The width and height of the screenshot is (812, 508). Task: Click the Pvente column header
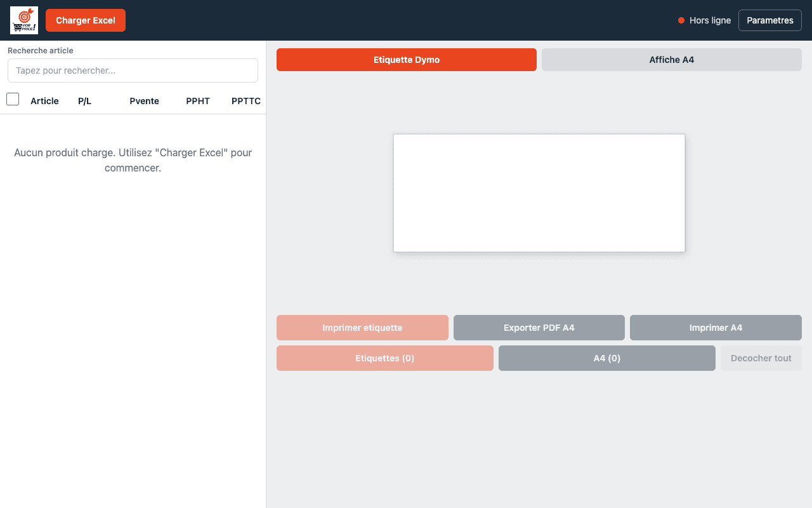click(144, 101)
